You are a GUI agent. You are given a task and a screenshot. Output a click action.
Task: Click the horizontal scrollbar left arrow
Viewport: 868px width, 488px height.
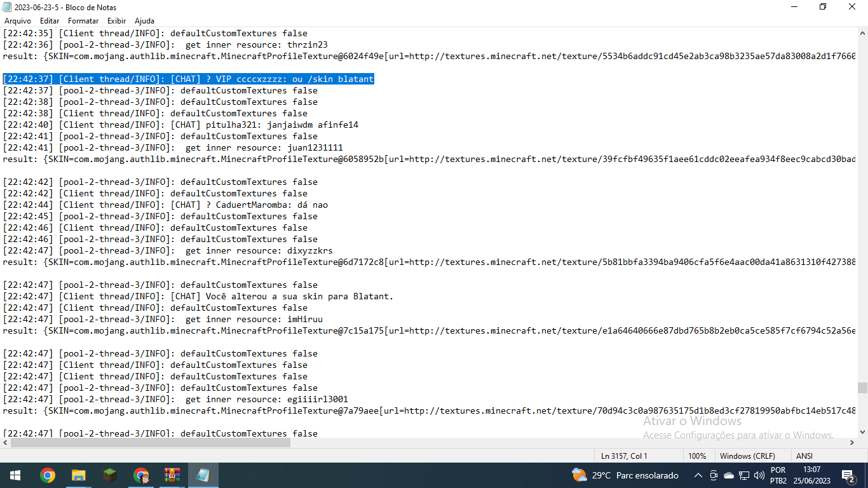5,443
